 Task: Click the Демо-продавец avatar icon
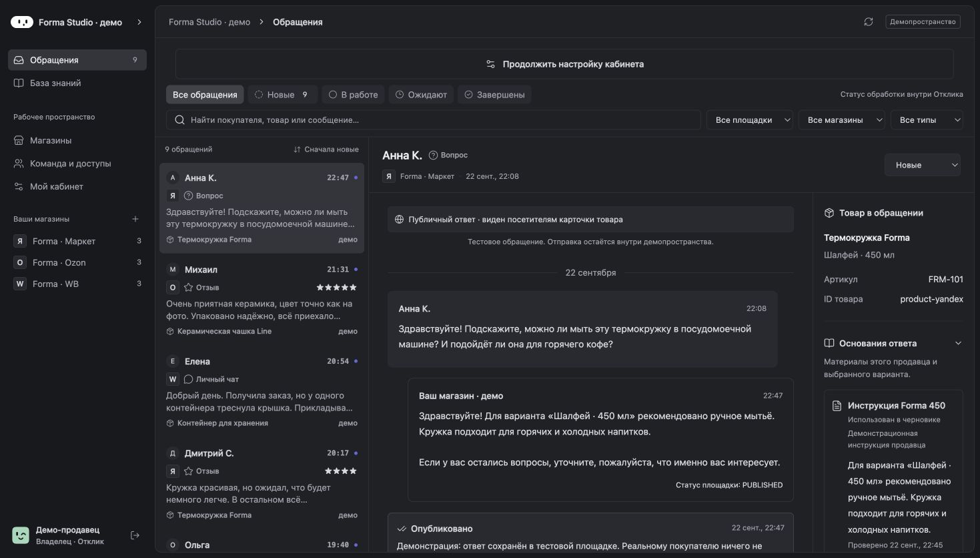21,535
